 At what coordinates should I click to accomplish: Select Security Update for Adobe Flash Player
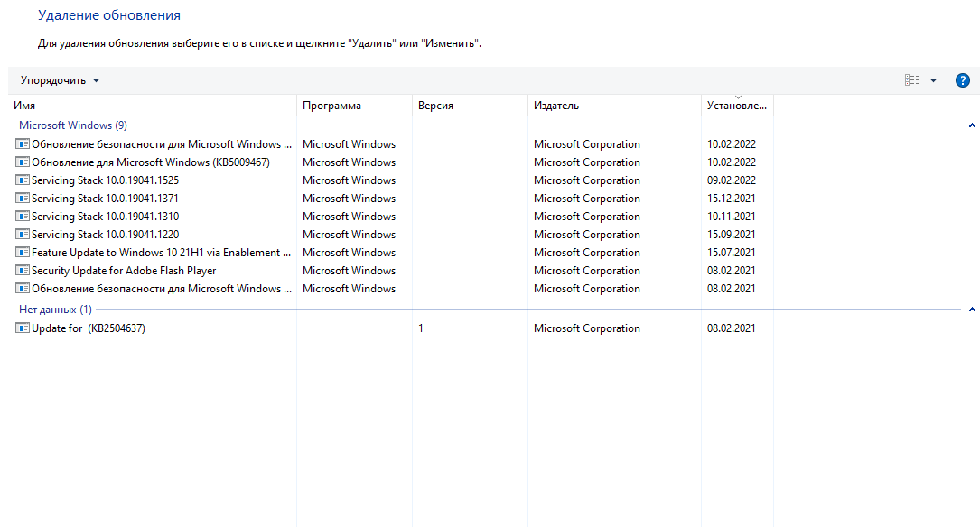click(x=124, y=271)
